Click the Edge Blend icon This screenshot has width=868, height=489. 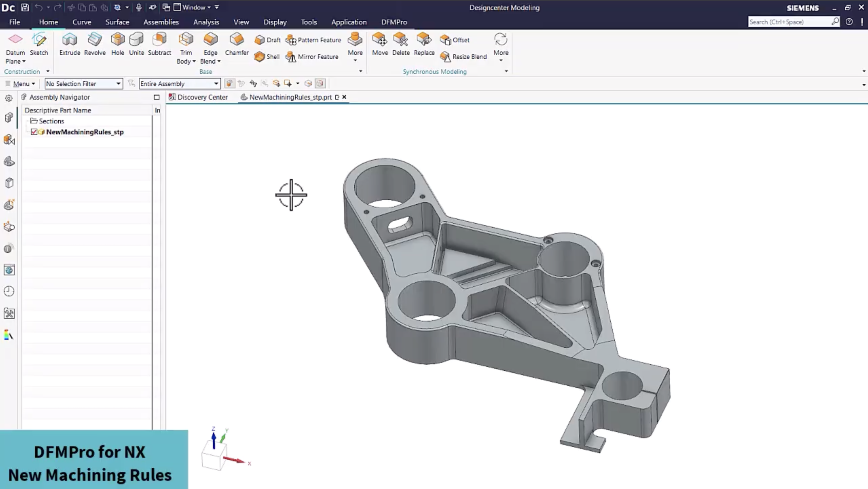210,40
